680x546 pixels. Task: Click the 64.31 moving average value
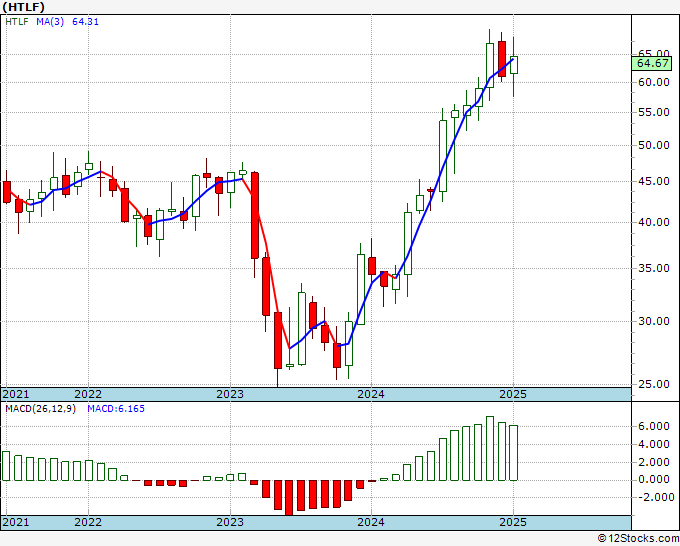85,21
